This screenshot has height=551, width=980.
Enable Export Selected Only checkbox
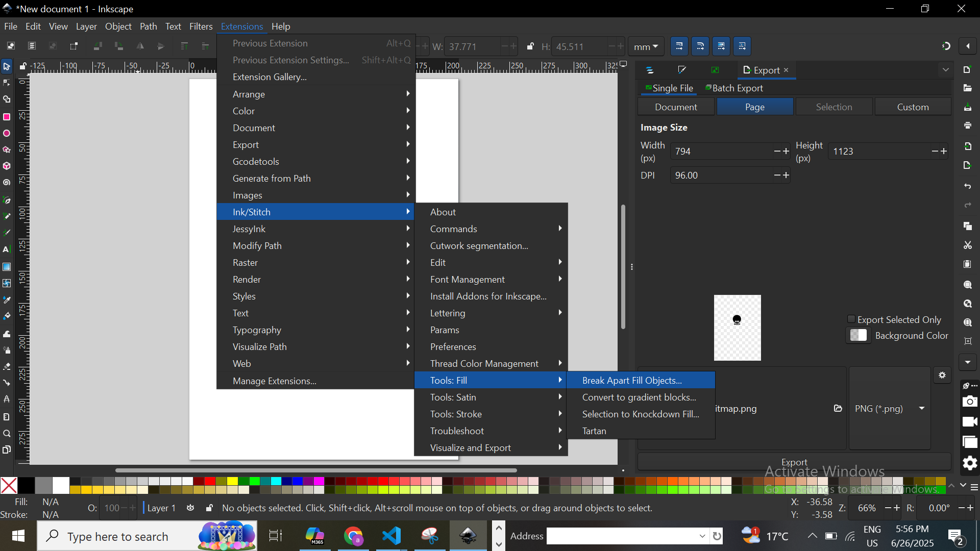[851, 319]
